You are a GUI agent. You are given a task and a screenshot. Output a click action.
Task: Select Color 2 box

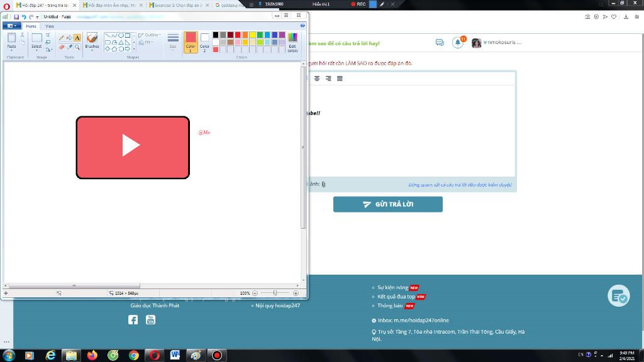(204, 42)
